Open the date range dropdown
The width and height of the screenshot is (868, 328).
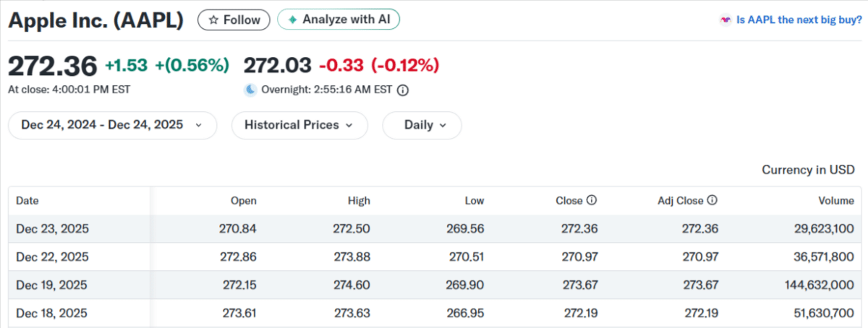coord(112,125)
